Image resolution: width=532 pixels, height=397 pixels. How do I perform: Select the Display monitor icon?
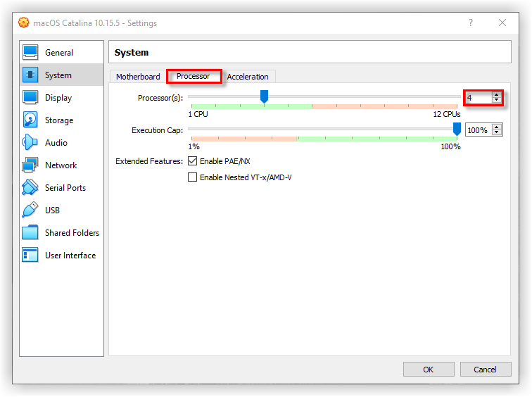[x=30, y=98]
